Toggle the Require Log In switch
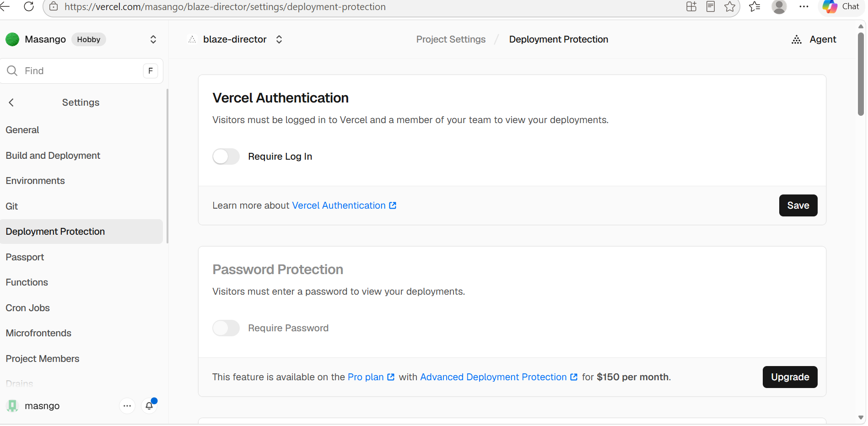This screenshot has height=426, width=868. tap(226, 156)
